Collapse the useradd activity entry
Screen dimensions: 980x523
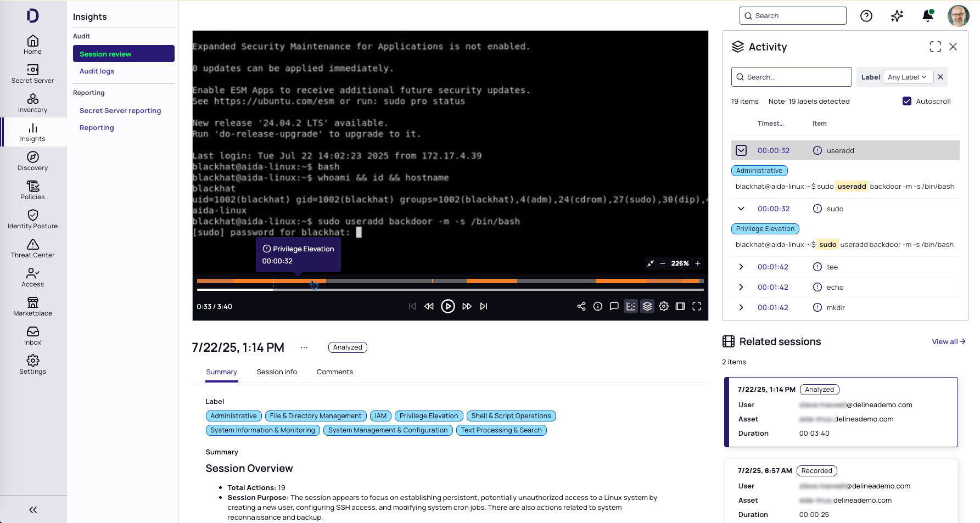point(742,150)
